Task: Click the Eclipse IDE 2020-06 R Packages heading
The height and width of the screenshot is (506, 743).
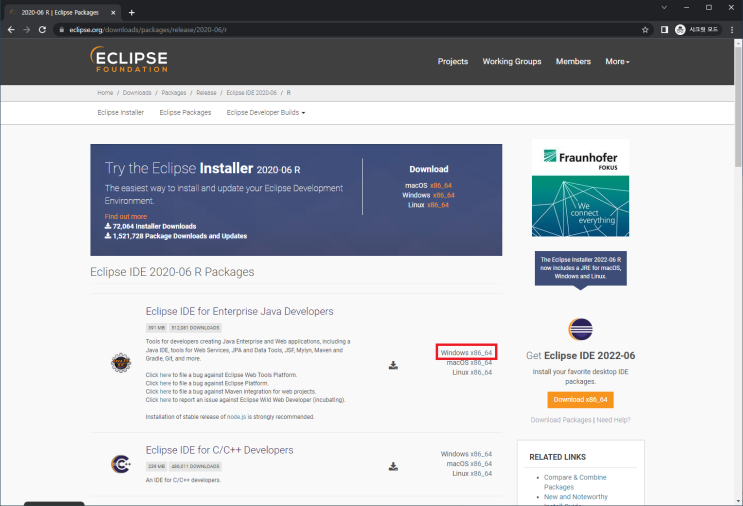Action: click(172, 272)
